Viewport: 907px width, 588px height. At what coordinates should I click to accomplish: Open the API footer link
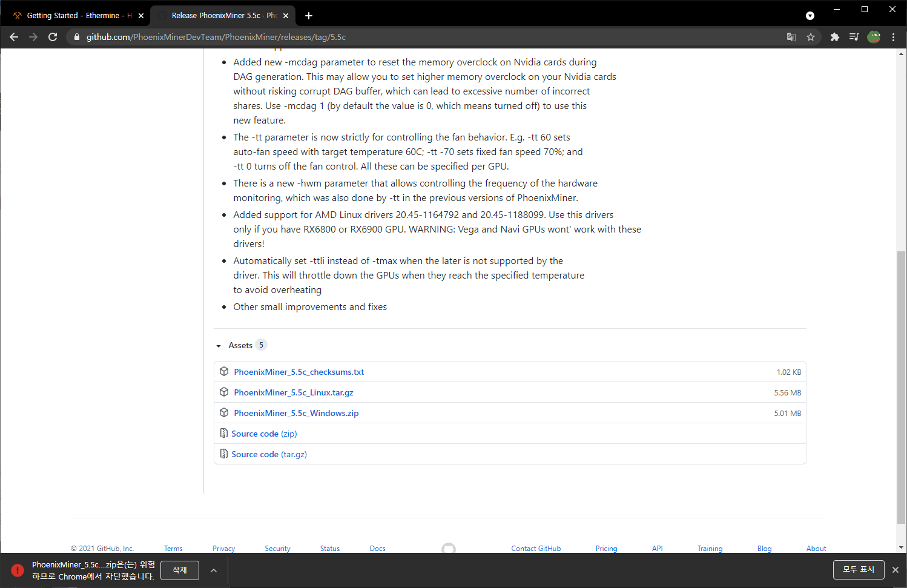[x=658, y=548]
